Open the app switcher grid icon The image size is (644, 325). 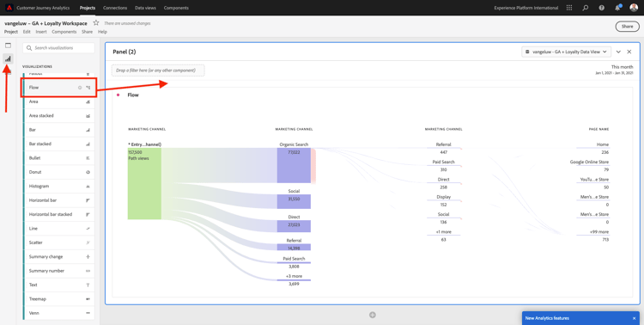tap(568, 8)
